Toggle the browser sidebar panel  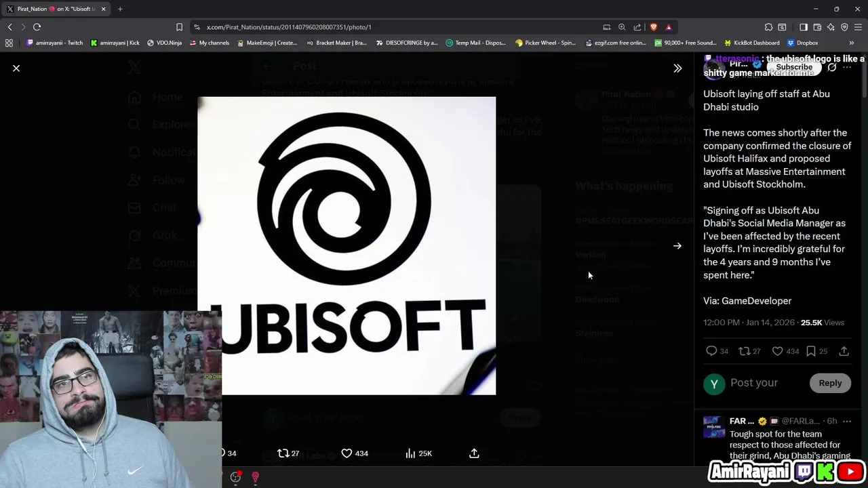pos(803,27)
